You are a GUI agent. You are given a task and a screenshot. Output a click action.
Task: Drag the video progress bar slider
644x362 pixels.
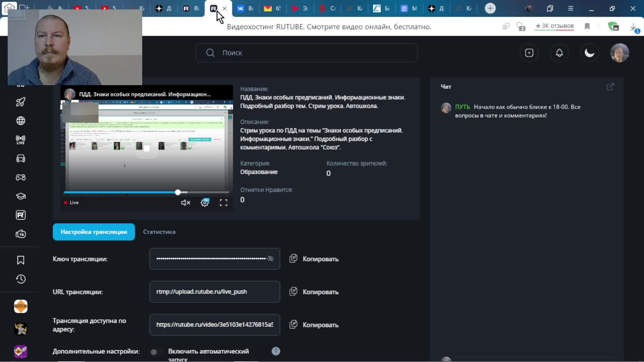point(177,192)
